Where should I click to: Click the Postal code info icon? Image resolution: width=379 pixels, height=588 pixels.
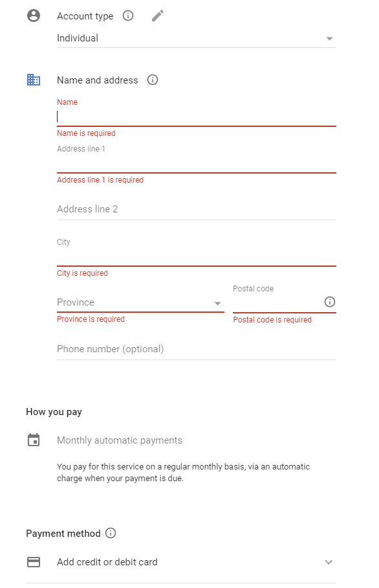tap(330, 302)
